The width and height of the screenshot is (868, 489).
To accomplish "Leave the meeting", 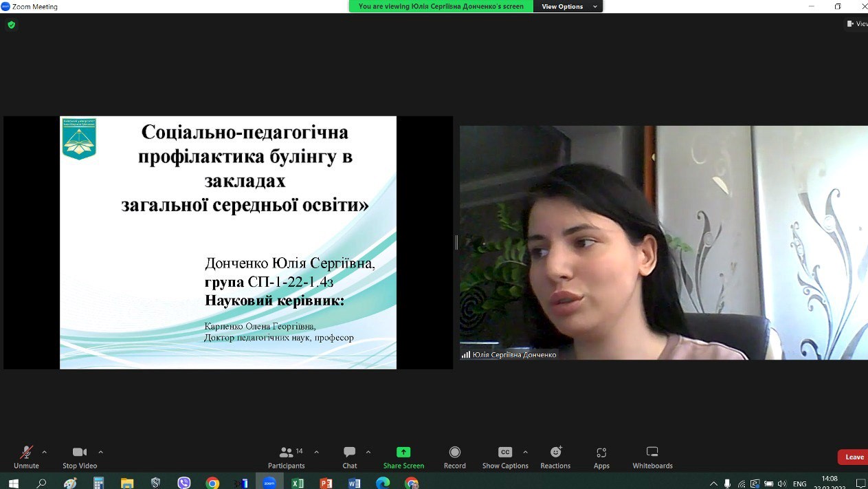I will point(854,457).
